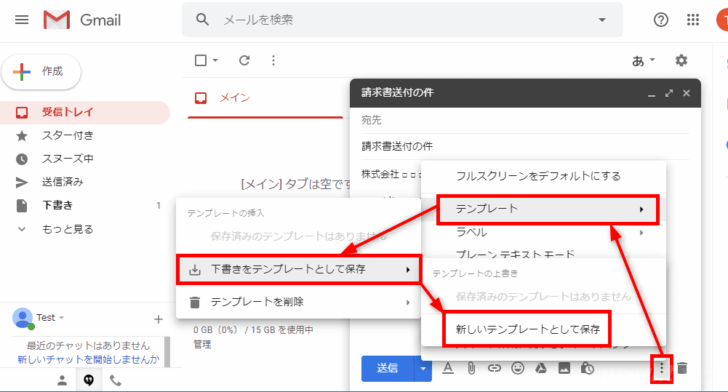The height and width of the screenshot is (392, 728).
Task: Open 受信トレイ in sidebar
Action: coord(84,112)
